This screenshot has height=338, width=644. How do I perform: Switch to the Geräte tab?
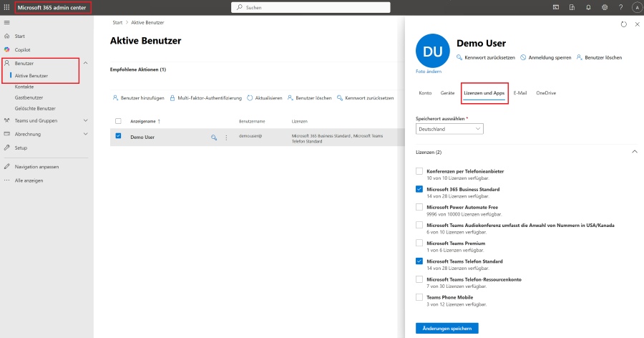(447, 93)
